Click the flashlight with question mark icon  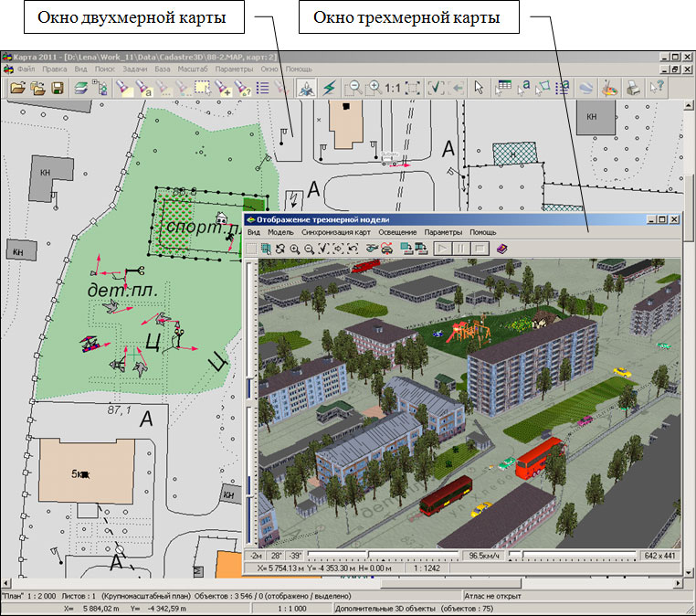coord(243,88)
